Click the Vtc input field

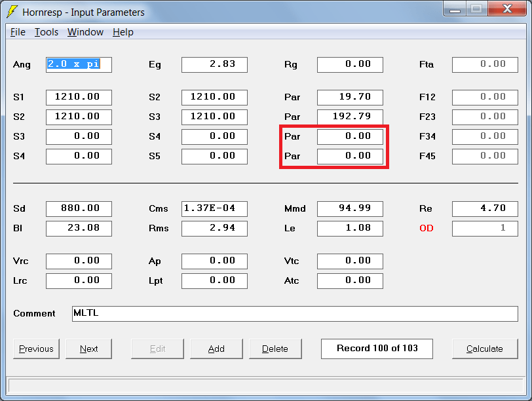[x=350, y=261]
